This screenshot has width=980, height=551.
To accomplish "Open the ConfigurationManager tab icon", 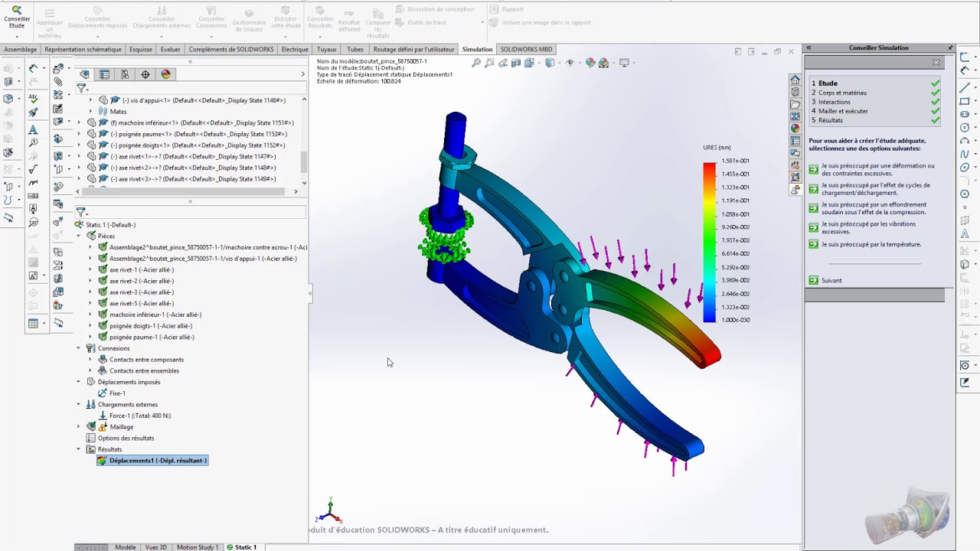I will point(125,74).
